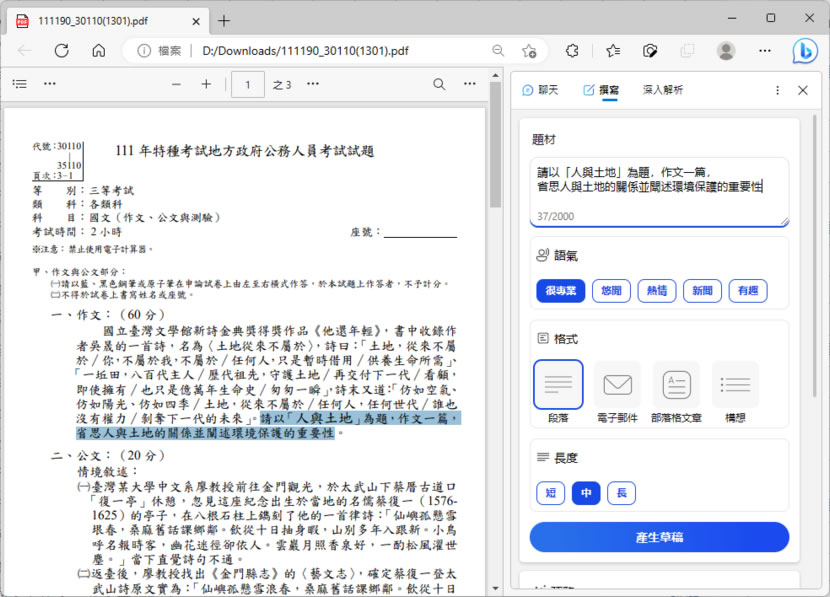The width and height of the screenshot is (830, 597).
Task: Select the 悠閒 tone option
Action: pyautogui.click(x=611, y=291)
